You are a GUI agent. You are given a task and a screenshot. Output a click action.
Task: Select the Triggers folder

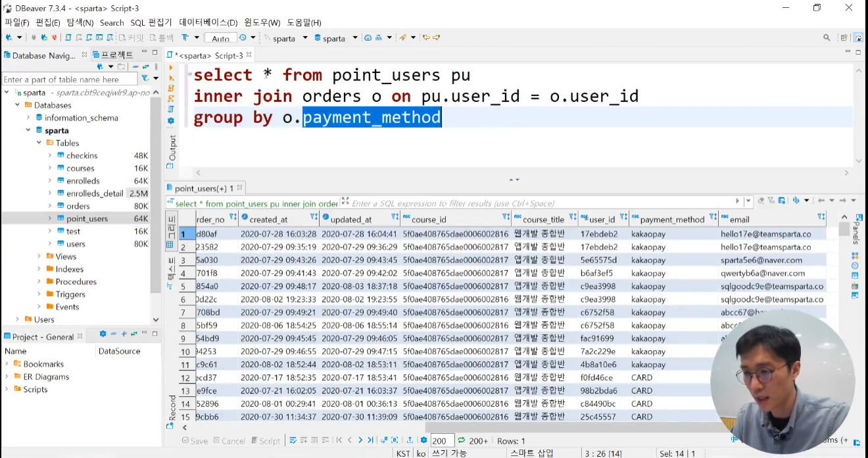[x=70, y=294]
